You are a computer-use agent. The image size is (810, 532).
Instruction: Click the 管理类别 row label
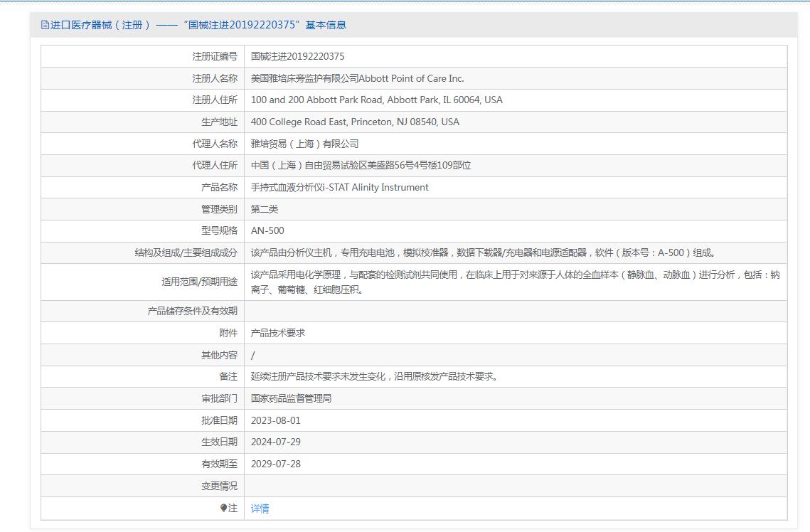click(220, 209)
